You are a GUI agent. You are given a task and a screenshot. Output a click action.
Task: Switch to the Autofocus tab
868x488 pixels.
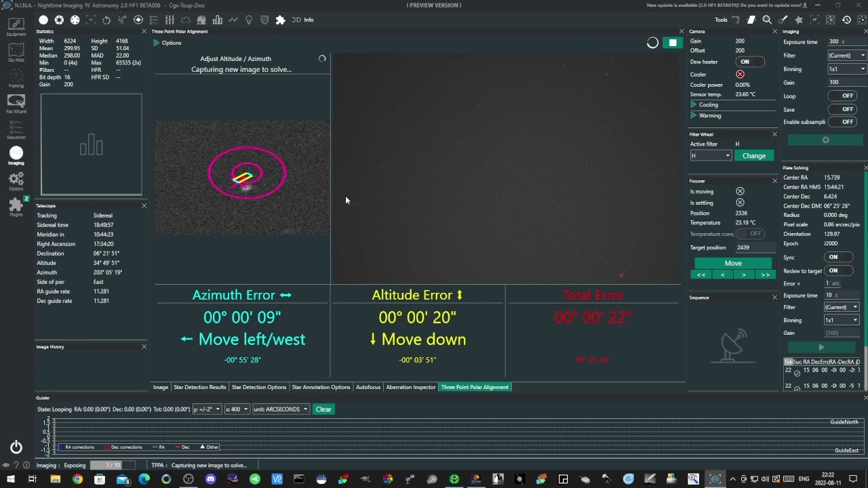pyautogui.click(x=368, y=387)
